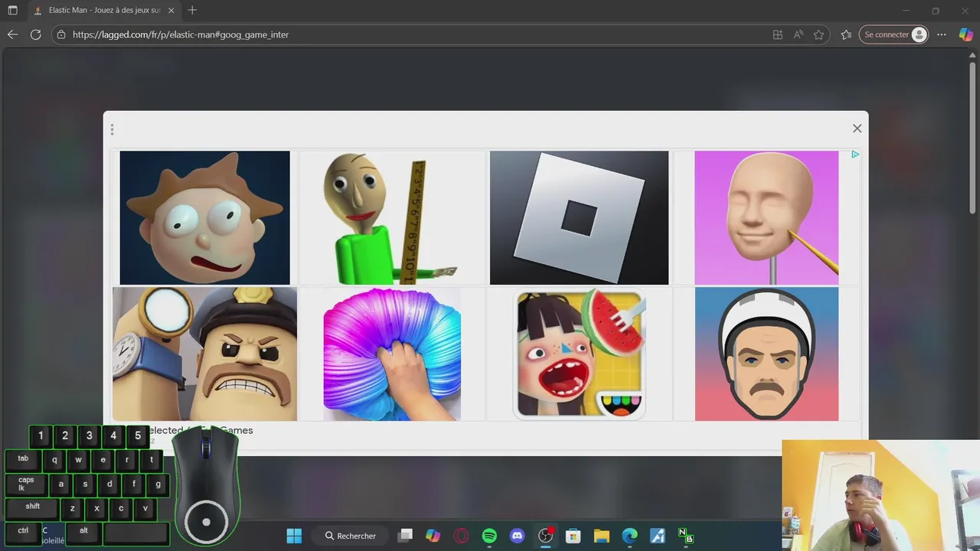Open the read aloud icon

pos(799,34)
